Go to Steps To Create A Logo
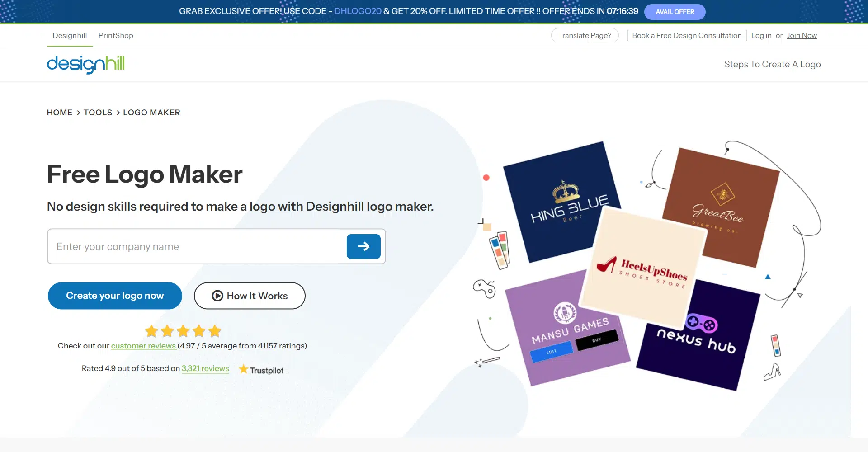The width and height of the screenshot is (868, 452). 772,64
